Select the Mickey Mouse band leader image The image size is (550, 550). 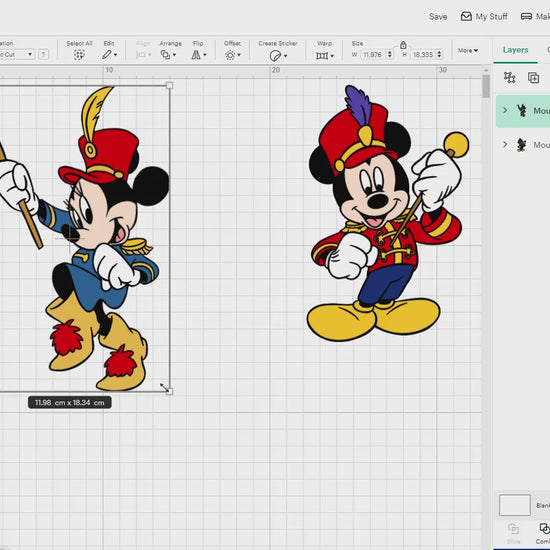coord(388,213)
